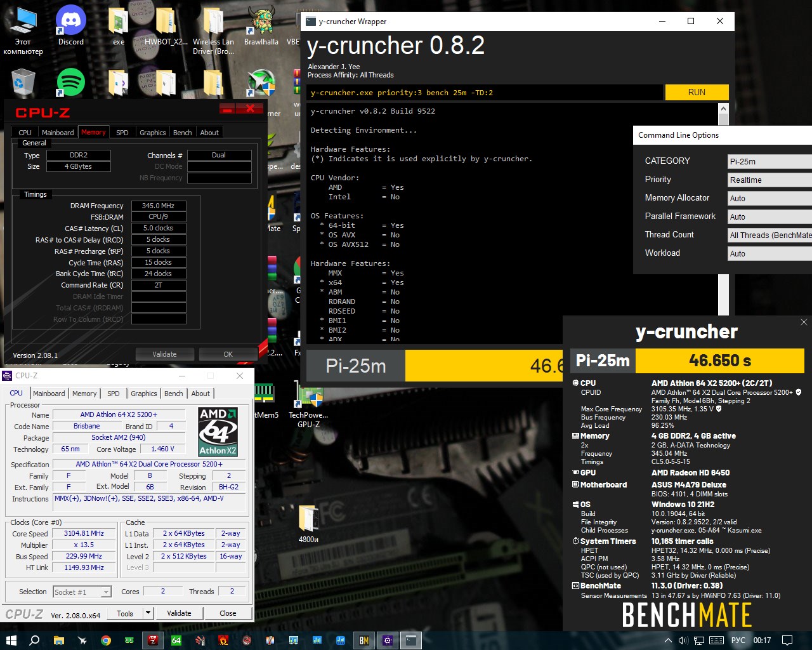Open the Discord desktop shortcut
The height and width of the screenshot is (650, 812).
click(x=71, y=25)
